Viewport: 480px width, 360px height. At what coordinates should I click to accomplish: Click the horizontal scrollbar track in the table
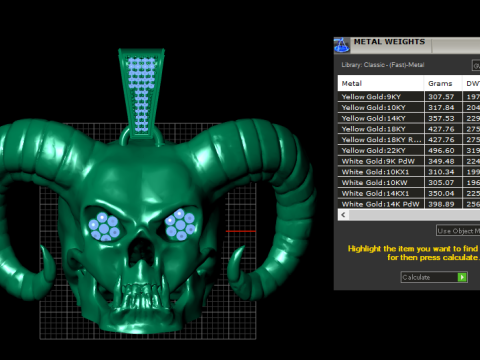[x=414, y=215]
